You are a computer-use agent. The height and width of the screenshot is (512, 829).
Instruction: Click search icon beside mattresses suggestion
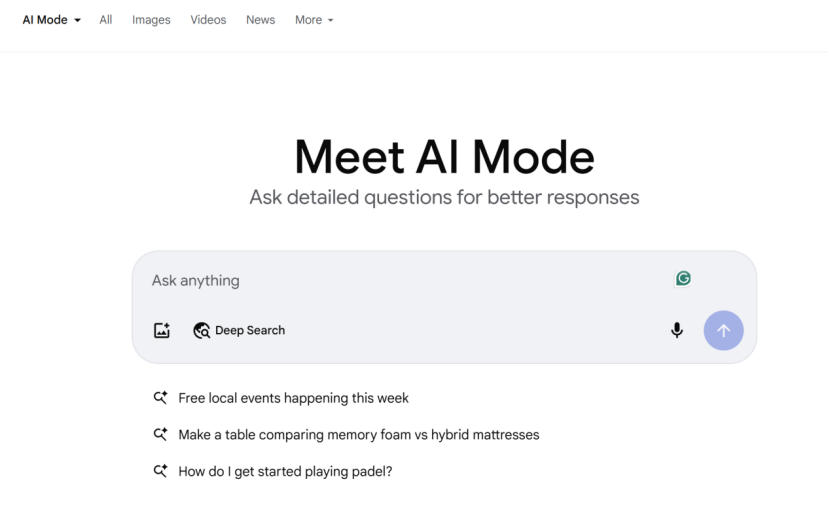tap(160, 435)
